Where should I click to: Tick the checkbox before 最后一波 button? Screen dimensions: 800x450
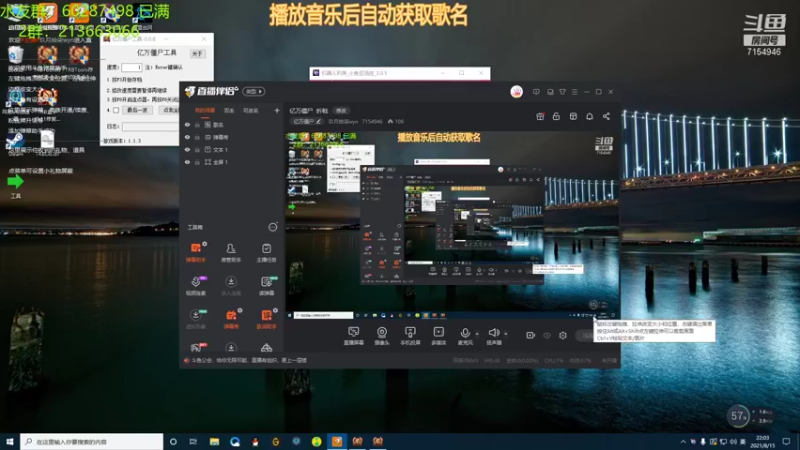(116, 110)
